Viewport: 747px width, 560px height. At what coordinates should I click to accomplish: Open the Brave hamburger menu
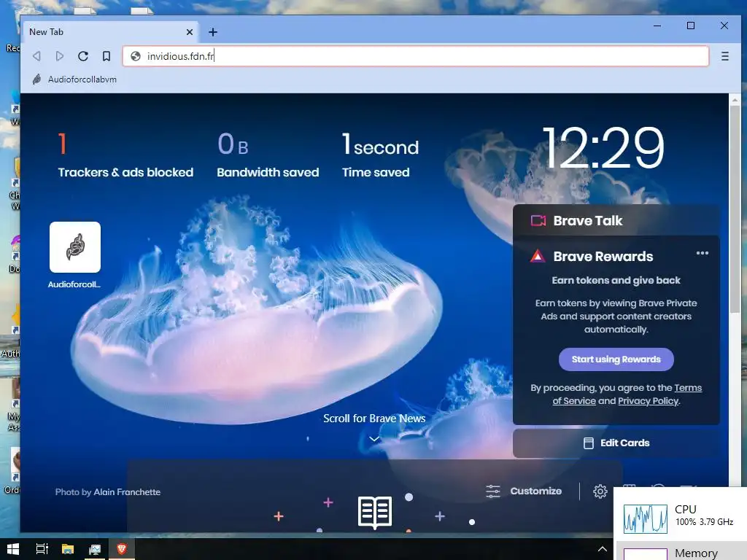724,56
